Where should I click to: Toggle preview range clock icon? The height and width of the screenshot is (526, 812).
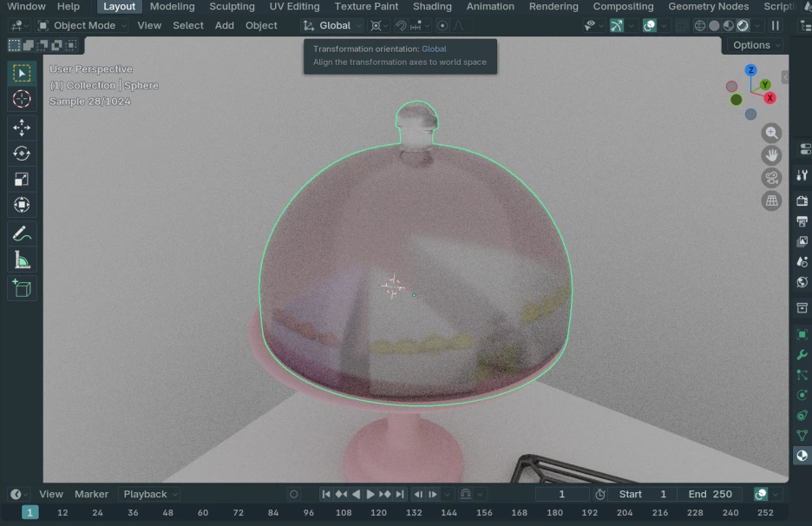pyautogui.click(x=600, y=494)
